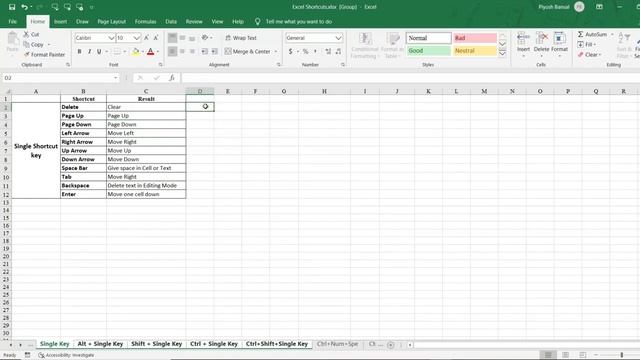Switch to the Insert ribbon tab
The height and width of the screenshot is (360, 640).
[60, 22]
